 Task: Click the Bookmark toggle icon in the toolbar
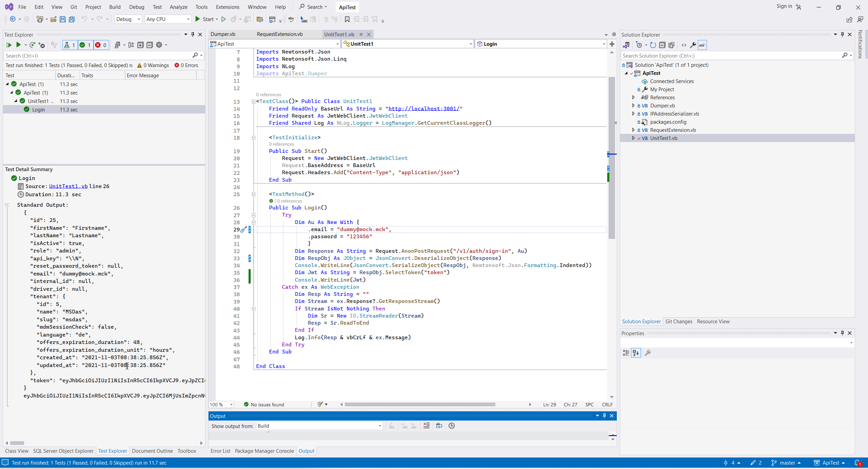pyautogui.click(x=347, y=19)
